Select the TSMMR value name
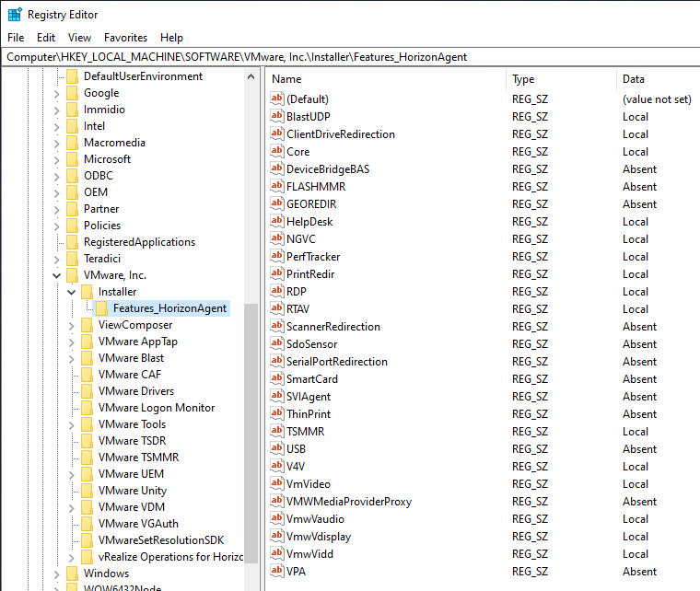Image resolution: width=700 pixels, height=591 pixels. point(306,432)
